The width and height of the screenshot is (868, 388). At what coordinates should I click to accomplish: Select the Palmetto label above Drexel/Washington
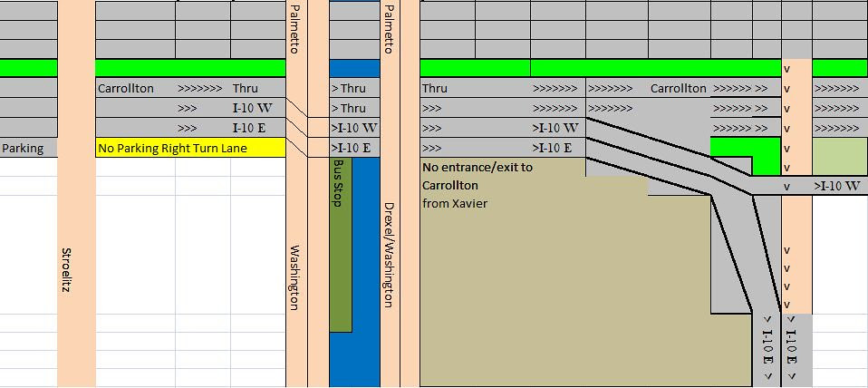(389, 29)
